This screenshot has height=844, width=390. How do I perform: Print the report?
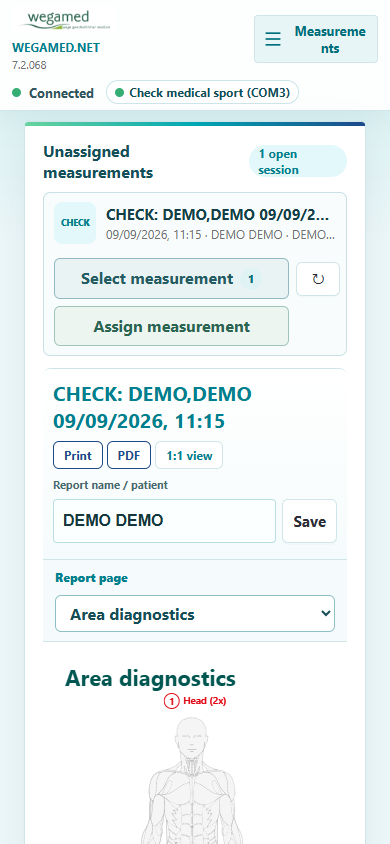pos(78,455)
